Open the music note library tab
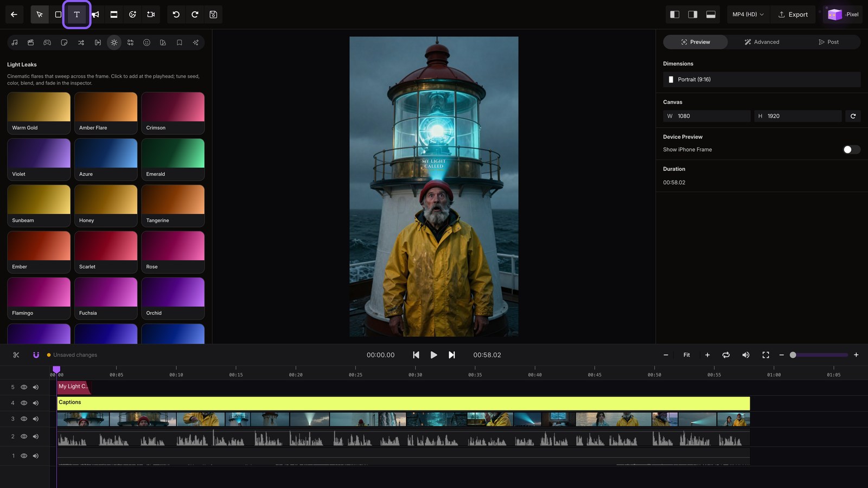This screenshot has height=488, width=868. coord(15,42)
